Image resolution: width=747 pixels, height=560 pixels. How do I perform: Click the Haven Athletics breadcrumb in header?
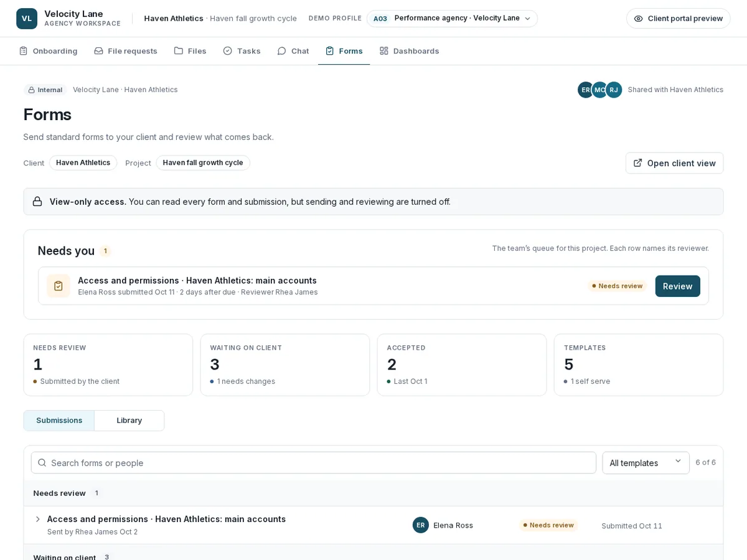(x=174, y=19)
